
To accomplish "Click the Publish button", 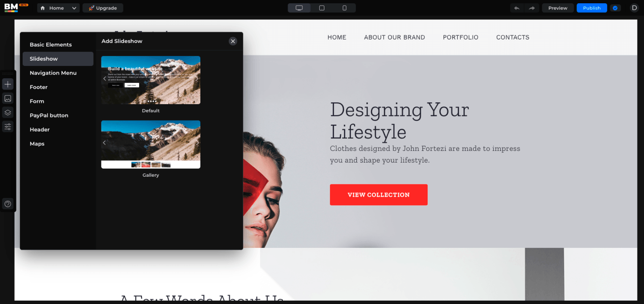I will tap(591, 8).
